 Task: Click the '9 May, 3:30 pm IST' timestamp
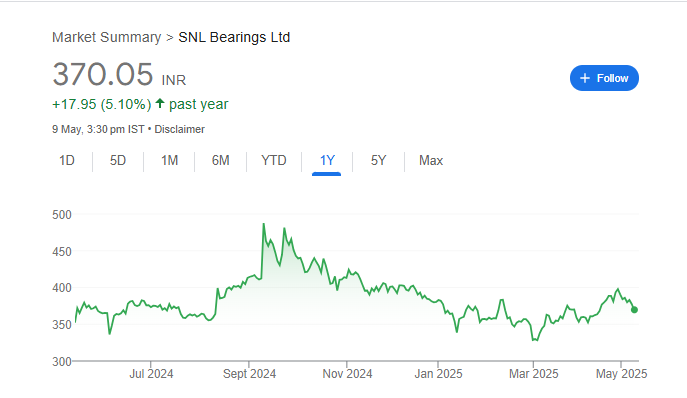tap(98, 129)
